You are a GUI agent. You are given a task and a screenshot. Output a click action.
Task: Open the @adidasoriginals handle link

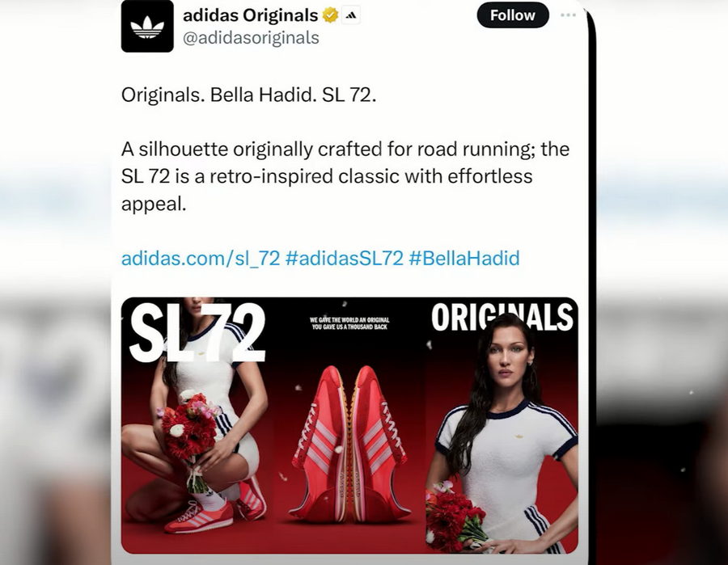[x=252, y=37]
